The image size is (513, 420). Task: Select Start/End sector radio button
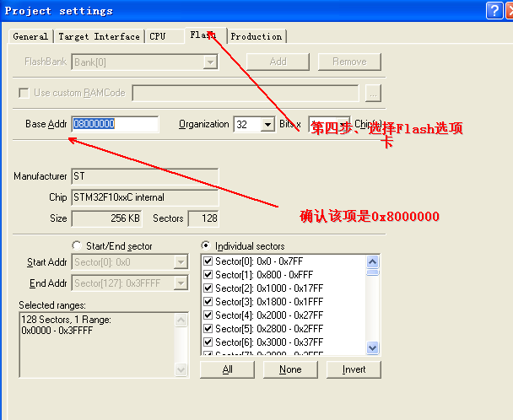[x=77, y=245]
